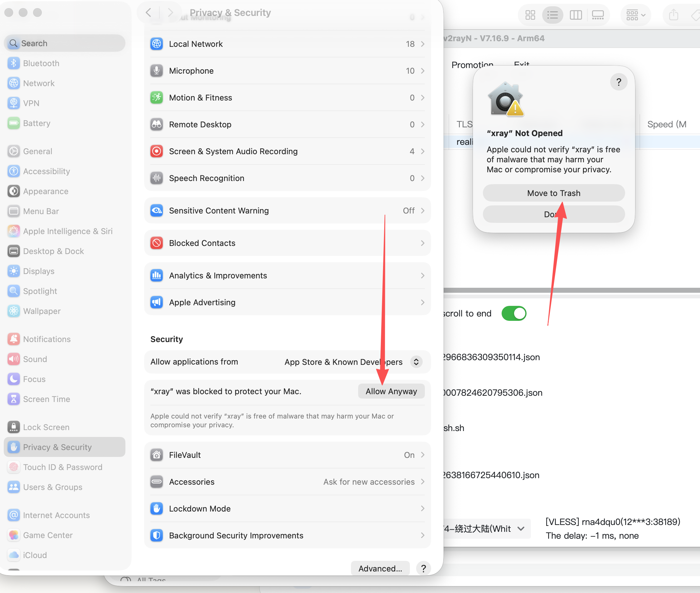Click the Search field in System Settings
This screenshot has height=593, width=700.
tap(65, 43)
